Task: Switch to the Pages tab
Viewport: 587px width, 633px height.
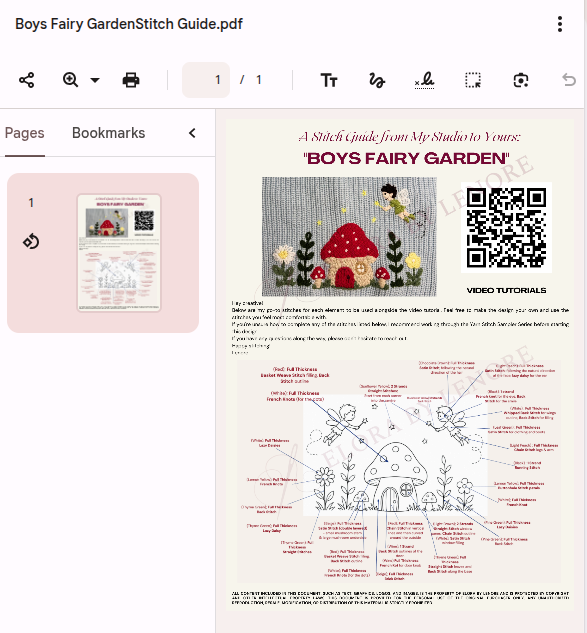Action: pos(25,133)
